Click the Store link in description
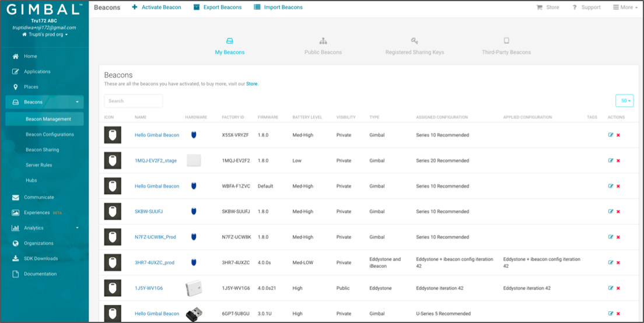The width and height of the screenshot is (644, 323). click(x=252, y=84)
